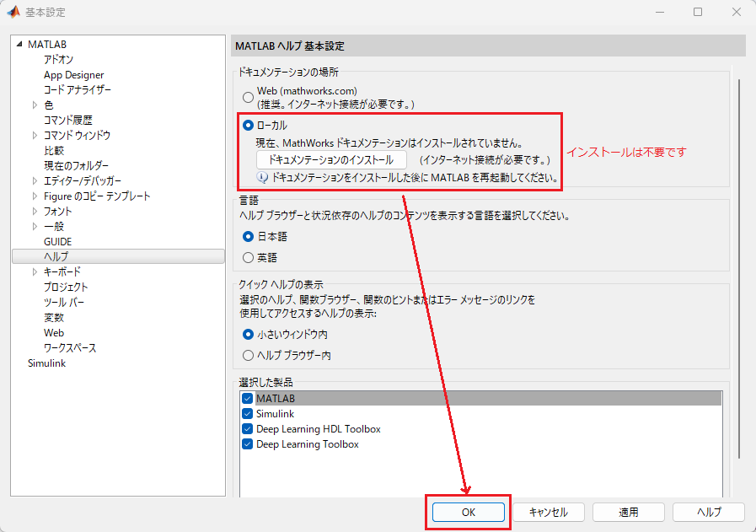Maximize the 基本設定 window

point(698,12)
